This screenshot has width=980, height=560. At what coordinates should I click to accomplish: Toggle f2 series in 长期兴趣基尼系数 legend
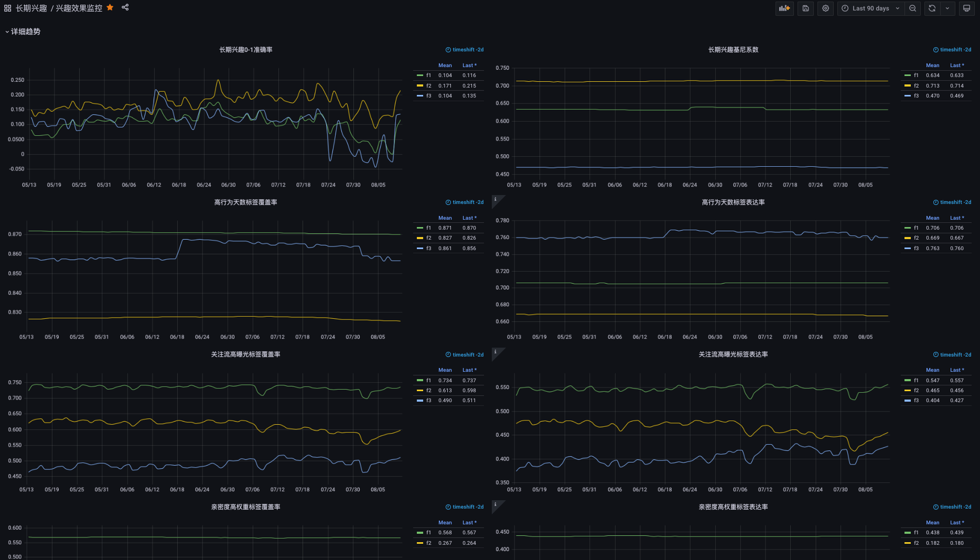pos(916,86)
